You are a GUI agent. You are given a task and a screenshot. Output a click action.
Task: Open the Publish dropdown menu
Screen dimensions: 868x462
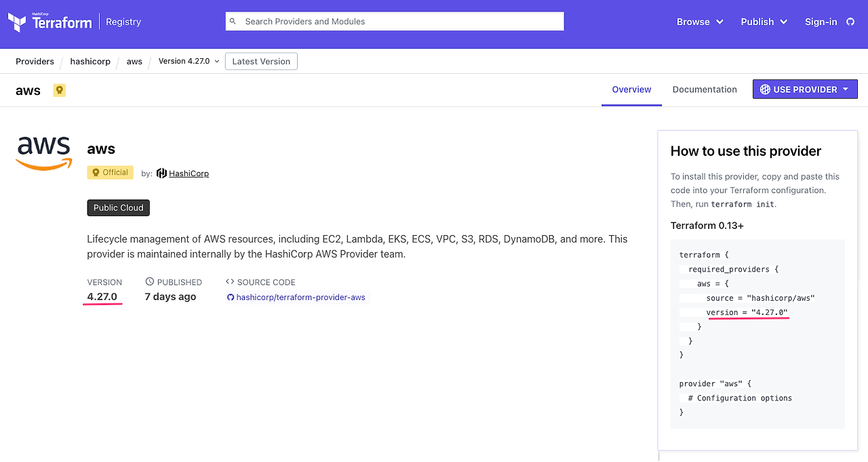tap(764, 22)
